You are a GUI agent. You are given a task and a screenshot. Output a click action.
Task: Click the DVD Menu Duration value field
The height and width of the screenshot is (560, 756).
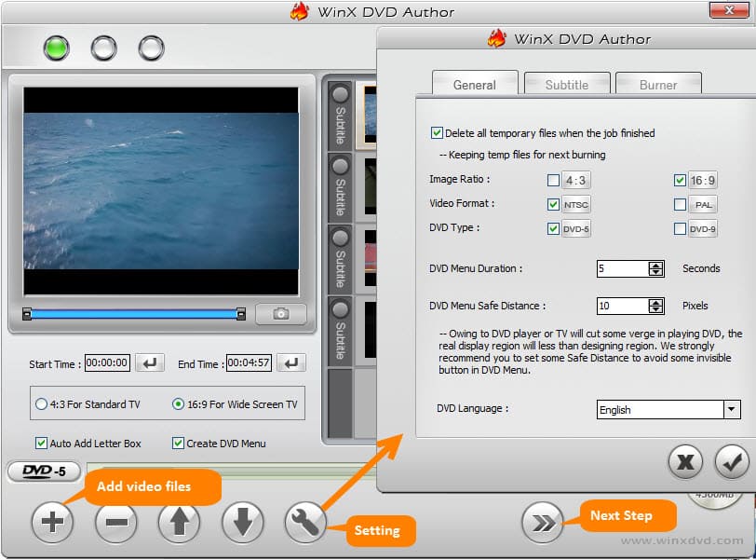pos(623,268)
